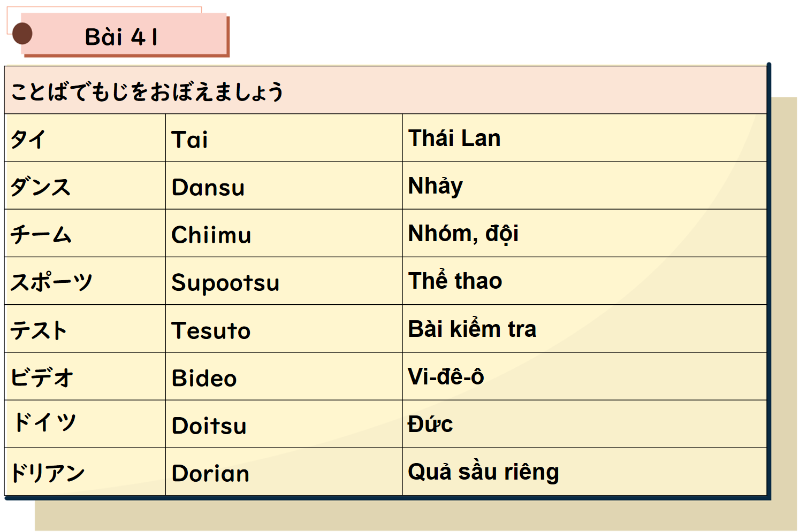
Task: Select the meaning Thể thao
Action: point(455,281)
